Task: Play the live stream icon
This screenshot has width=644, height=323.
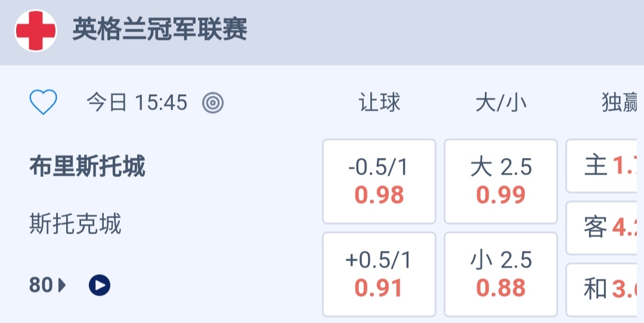Action: (x=100, y=286)
